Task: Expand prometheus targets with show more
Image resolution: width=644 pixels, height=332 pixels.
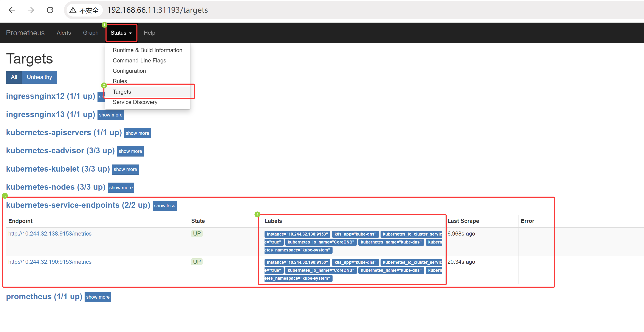Action: (98, 297)
